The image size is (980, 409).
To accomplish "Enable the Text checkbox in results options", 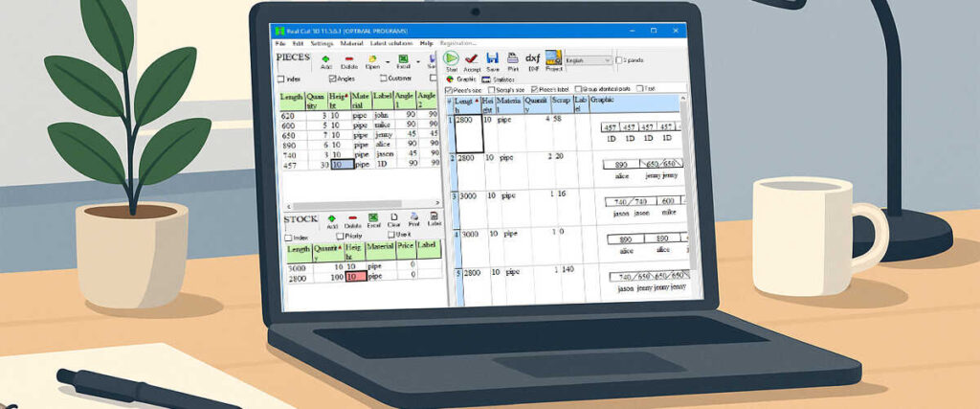I will [x=639, y=89].
